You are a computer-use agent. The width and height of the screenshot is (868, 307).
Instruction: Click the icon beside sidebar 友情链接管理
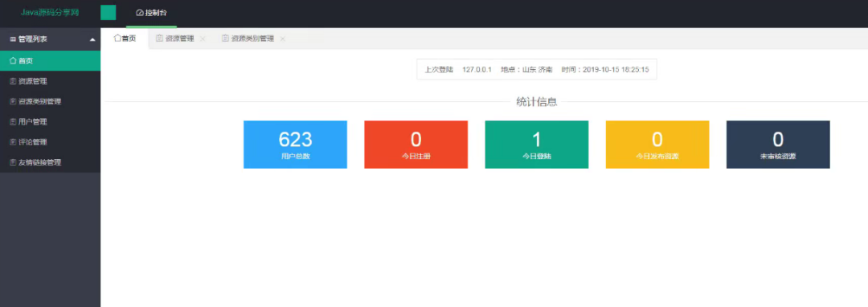tap(14, 162)
